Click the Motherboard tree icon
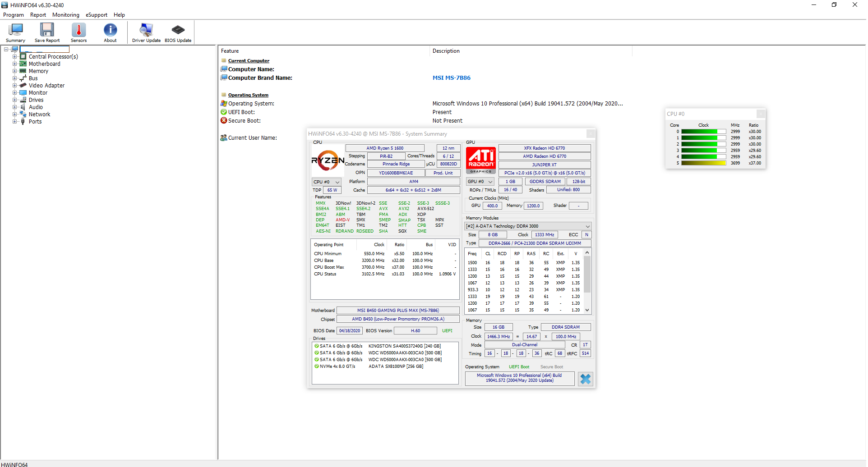 click(x=23, y=64)
